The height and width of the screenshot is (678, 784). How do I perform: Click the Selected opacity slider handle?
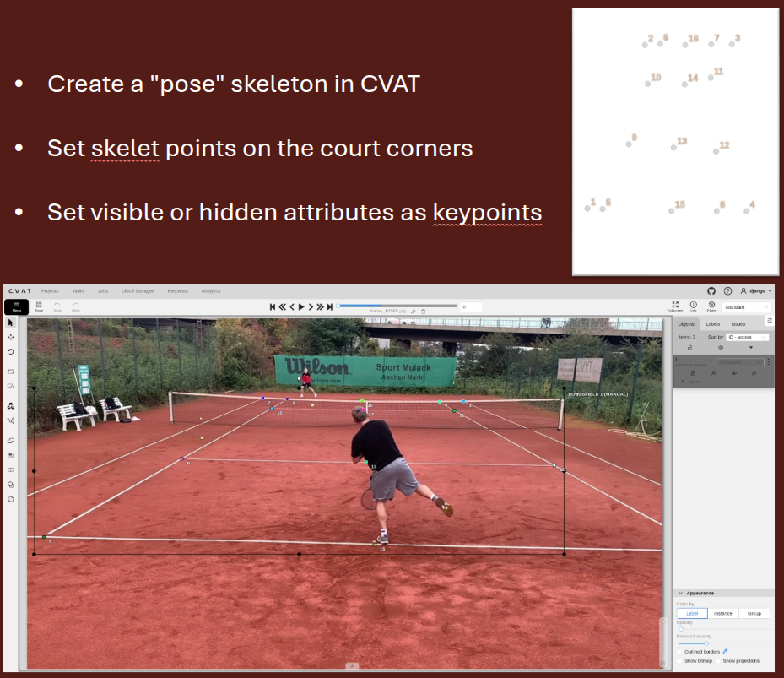tap(706, 643)
